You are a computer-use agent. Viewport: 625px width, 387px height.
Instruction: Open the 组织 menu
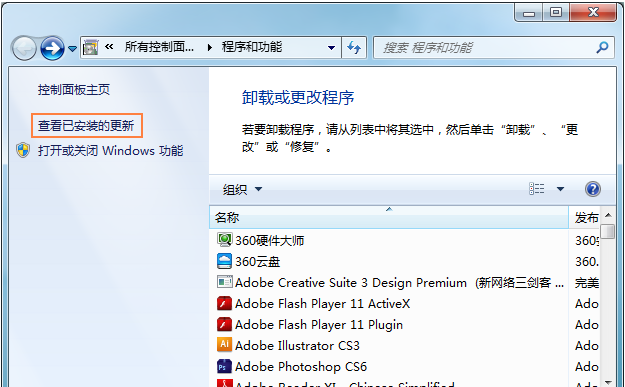[242, 189]
